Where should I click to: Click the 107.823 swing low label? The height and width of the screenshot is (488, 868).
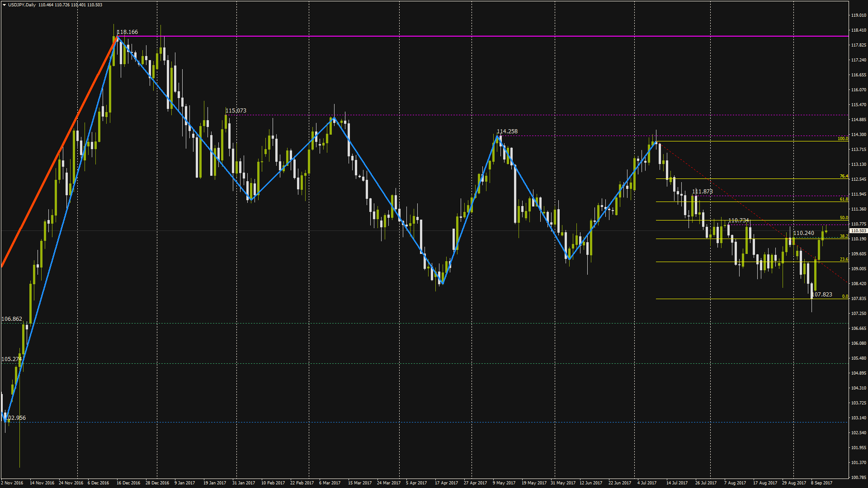pyautogui.click(x=822, y=295)
